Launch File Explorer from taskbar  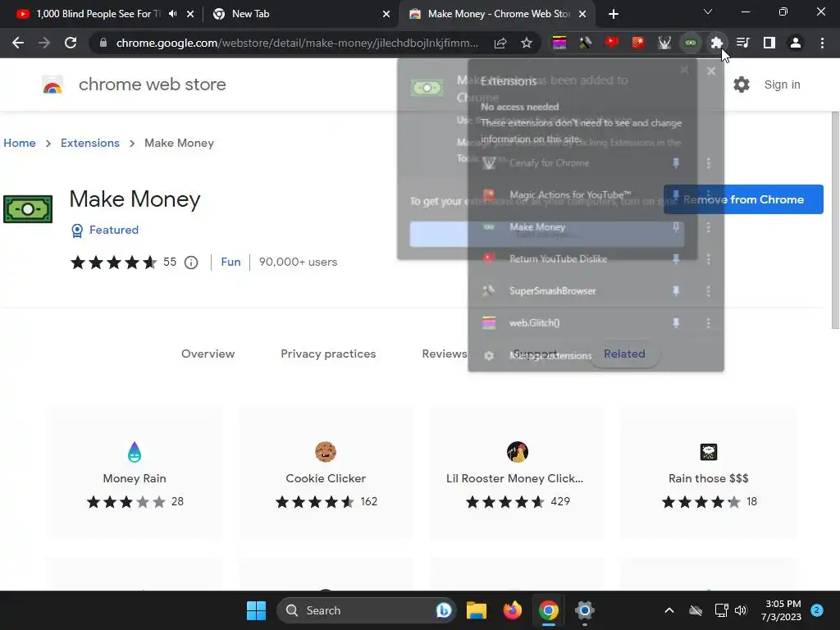pyautogui.click(x=477, y=610)
